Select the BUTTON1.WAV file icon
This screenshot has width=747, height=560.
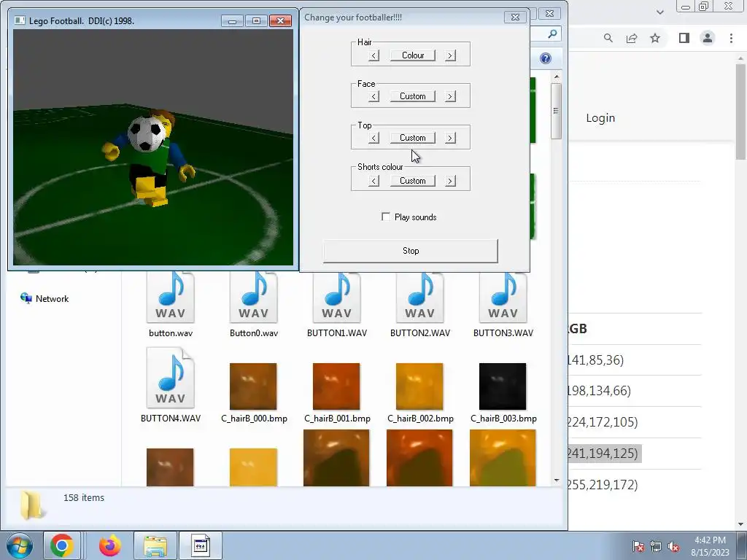click(337, 298)
